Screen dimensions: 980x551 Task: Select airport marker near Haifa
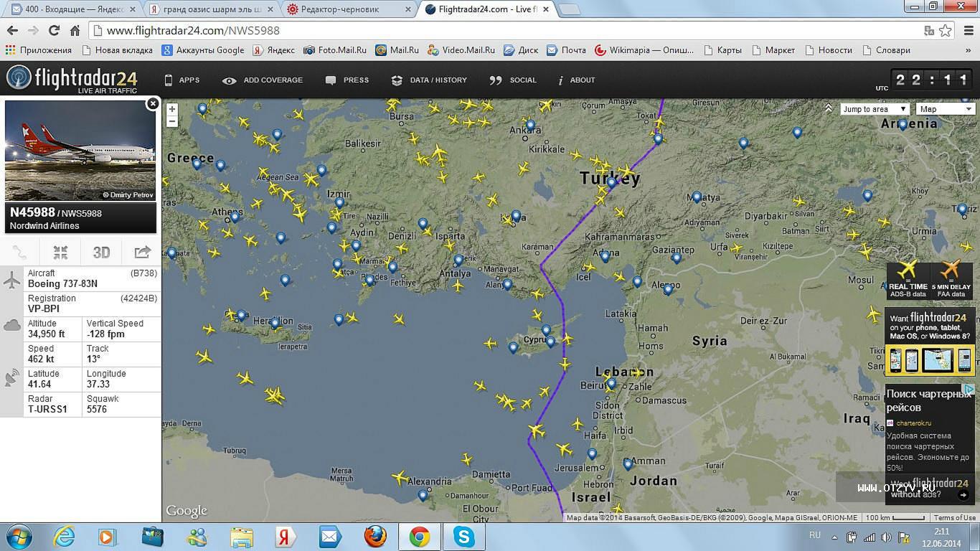(592, 454)
